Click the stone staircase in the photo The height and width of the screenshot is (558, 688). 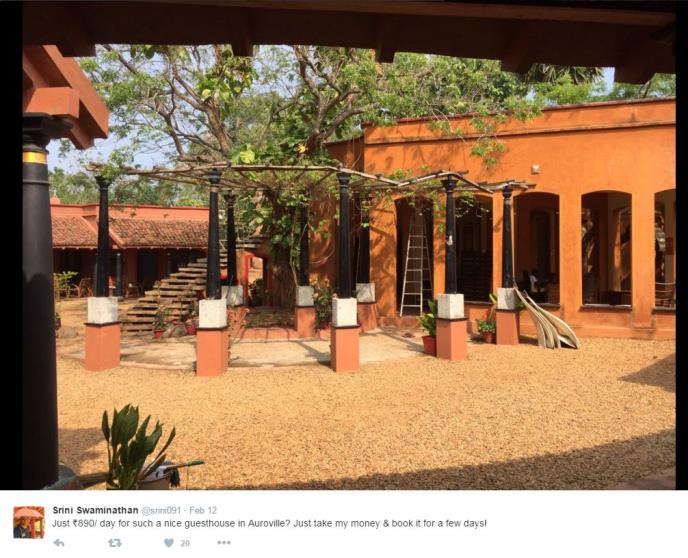pyautogui.click(x=168, y=296)
